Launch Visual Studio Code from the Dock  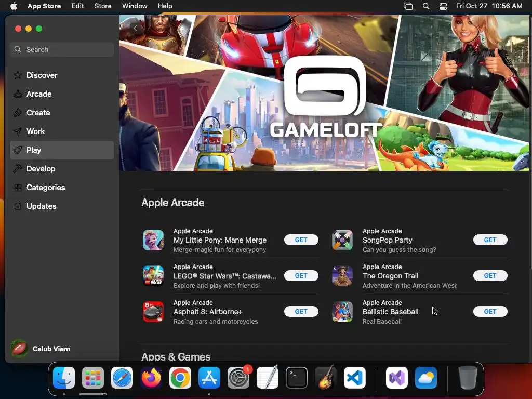coord(355,378)
